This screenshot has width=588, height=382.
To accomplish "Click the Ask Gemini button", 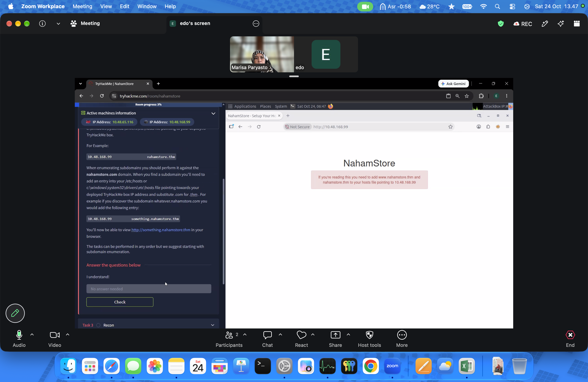I will (453, 84).
